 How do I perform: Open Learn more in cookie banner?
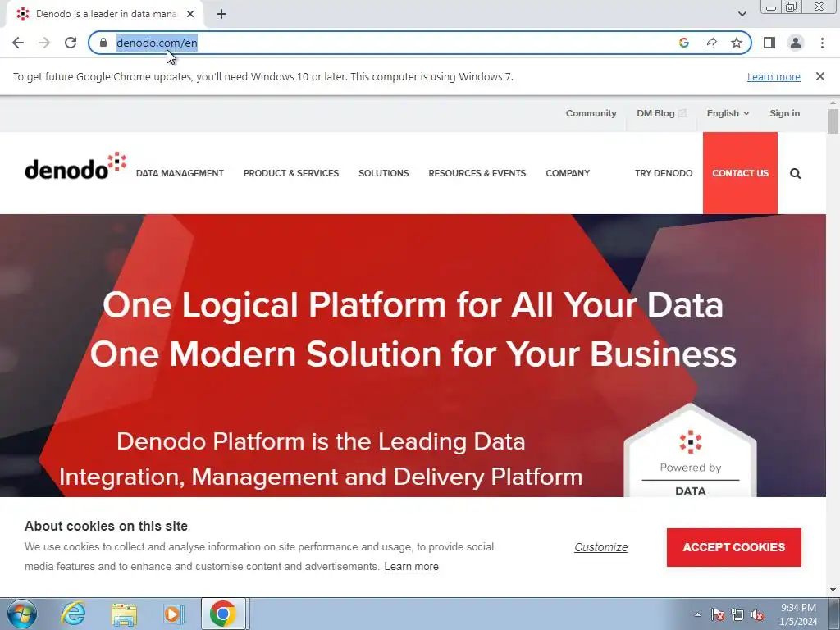point(411,566)
